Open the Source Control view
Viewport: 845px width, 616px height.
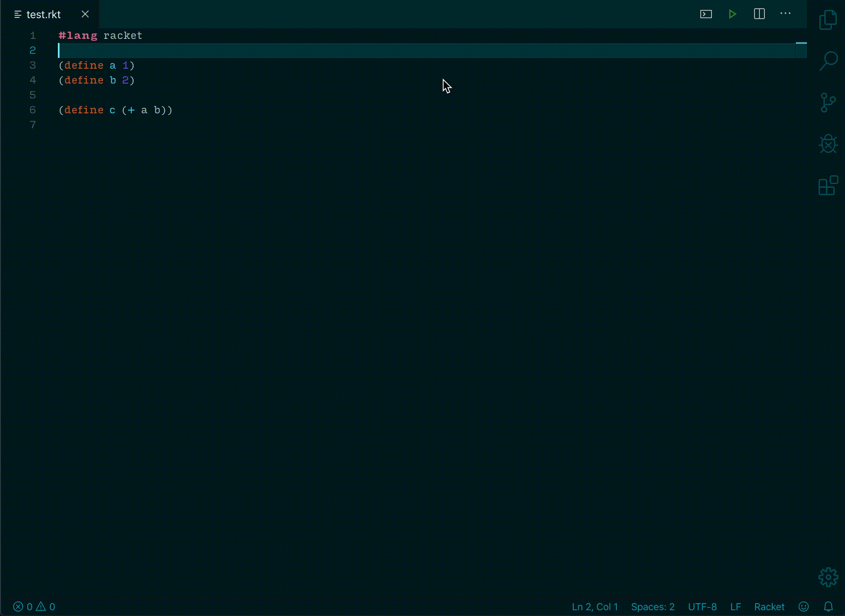[828, 103]
